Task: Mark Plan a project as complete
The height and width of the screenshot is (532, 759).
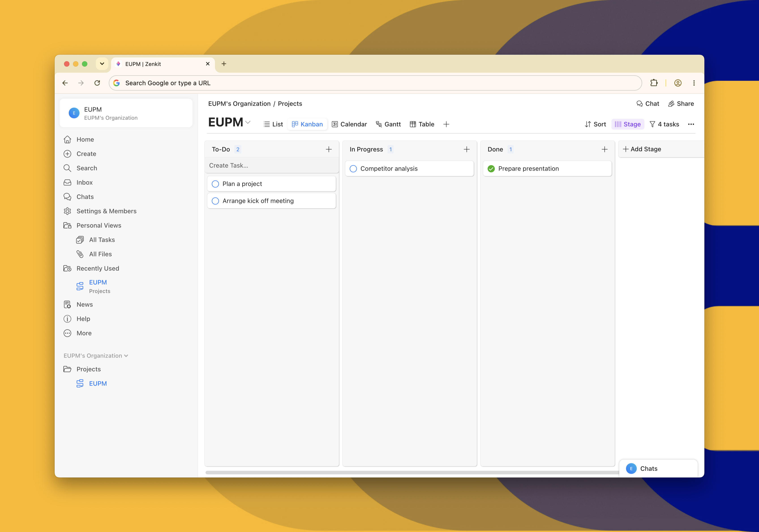Action: (215, 184)
